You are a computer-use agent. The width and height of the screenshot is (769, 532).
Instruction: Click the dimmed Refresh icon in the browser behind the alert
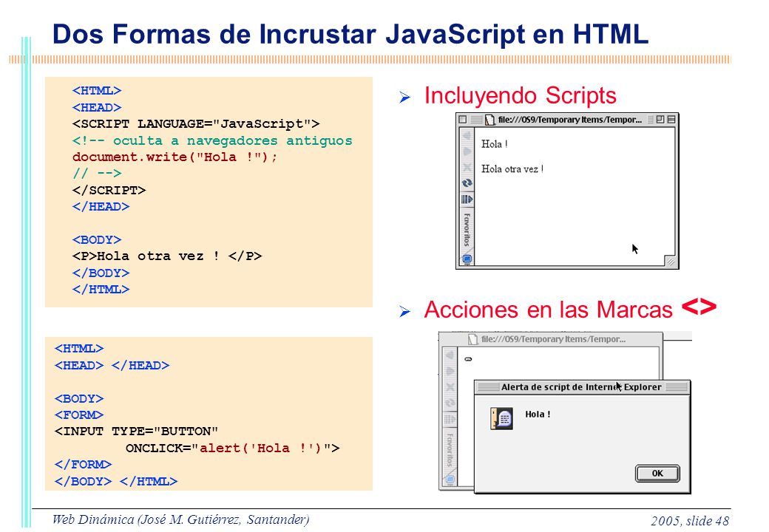[x=450, y=403]
